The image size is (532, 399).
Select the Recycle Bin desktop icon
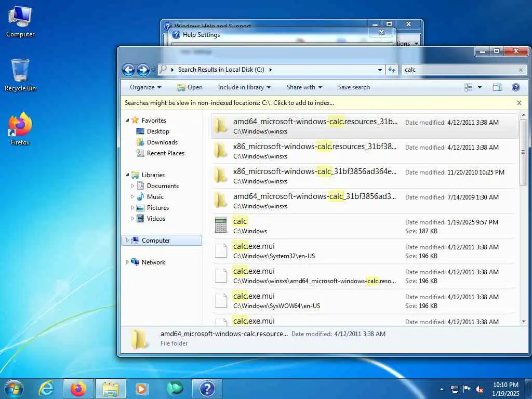[20, 75]
